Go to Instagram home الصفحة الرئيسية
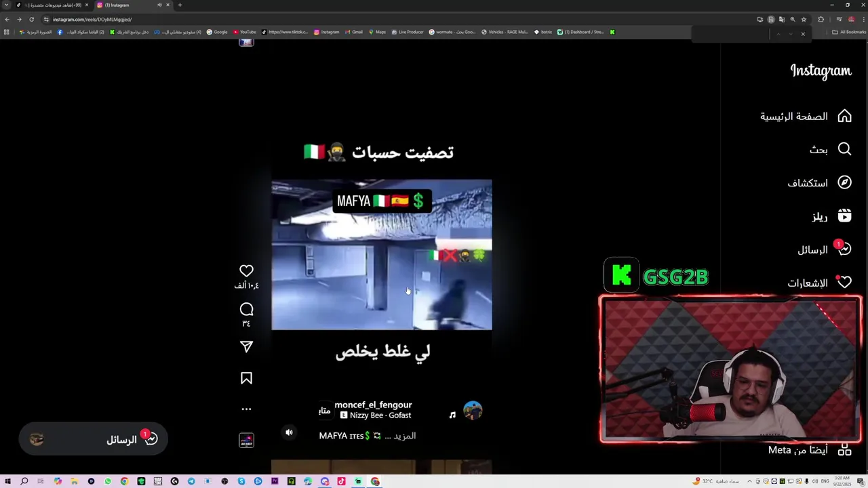The image size is (868, 488). 806,117
